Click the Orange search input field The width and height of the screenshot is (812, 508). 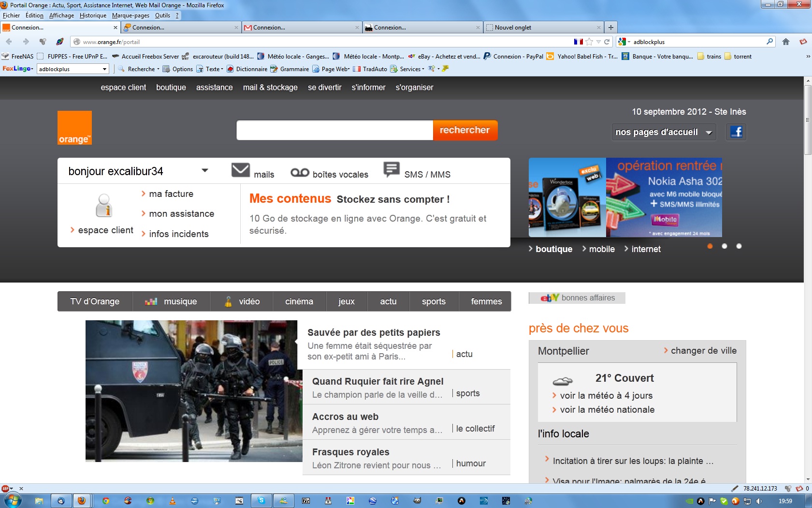[x=334, y=130]
